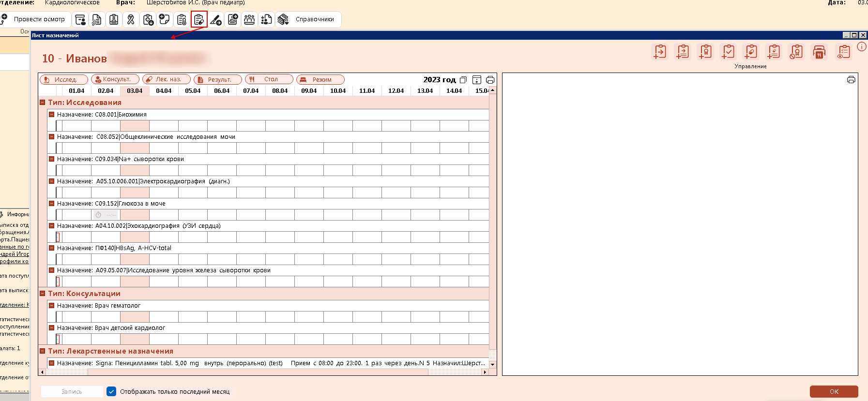This screenshot has height=401, width=868.
Task: Collapse the 'Тип: Лекарственные назначения' group
Action: click(x=43, y=351)
